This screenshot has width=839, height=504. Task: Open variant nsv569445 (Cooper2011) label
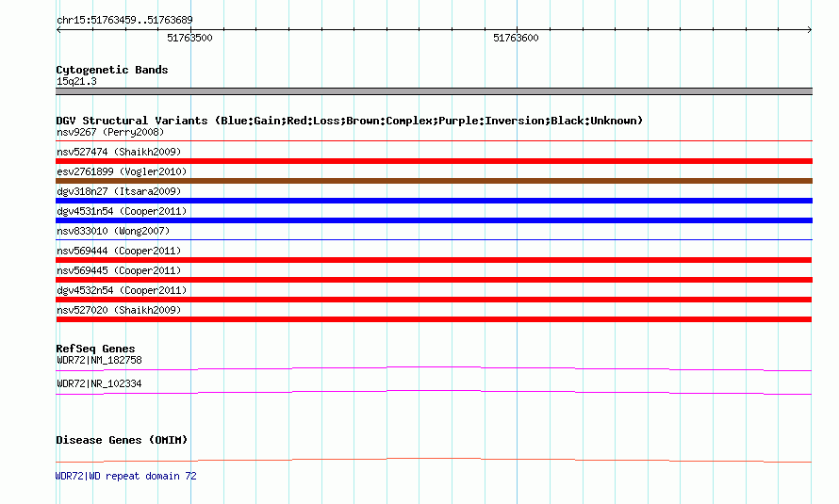point(119,270)
